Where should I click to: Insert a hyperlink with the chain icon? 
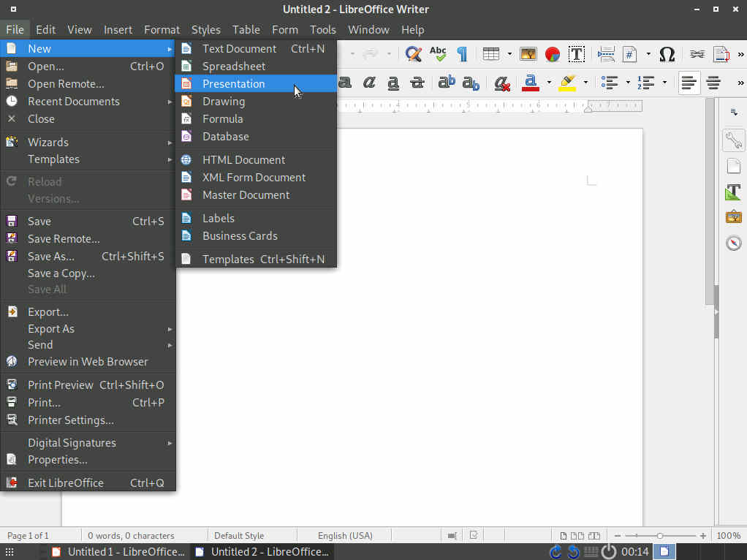(x=697, y=54)
